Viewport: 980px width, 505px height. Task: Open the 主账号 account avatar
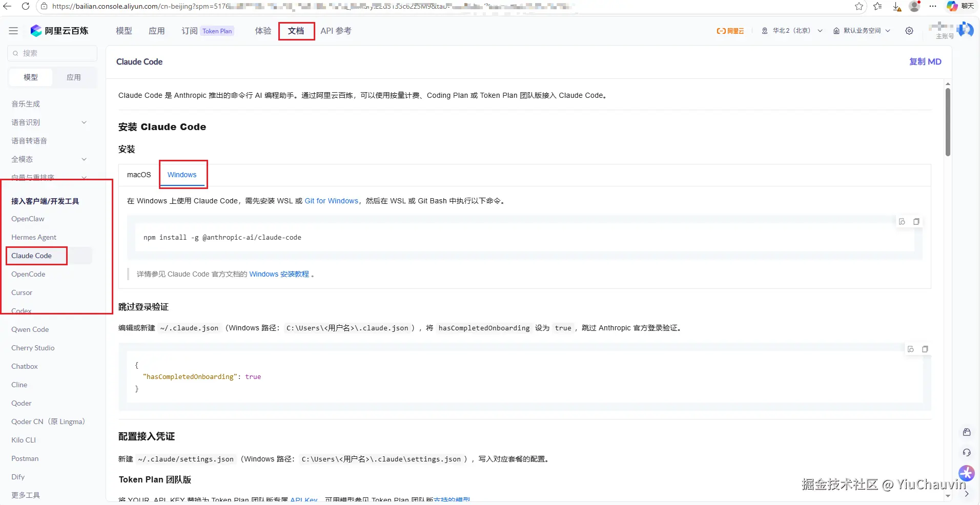pos(965,30)
